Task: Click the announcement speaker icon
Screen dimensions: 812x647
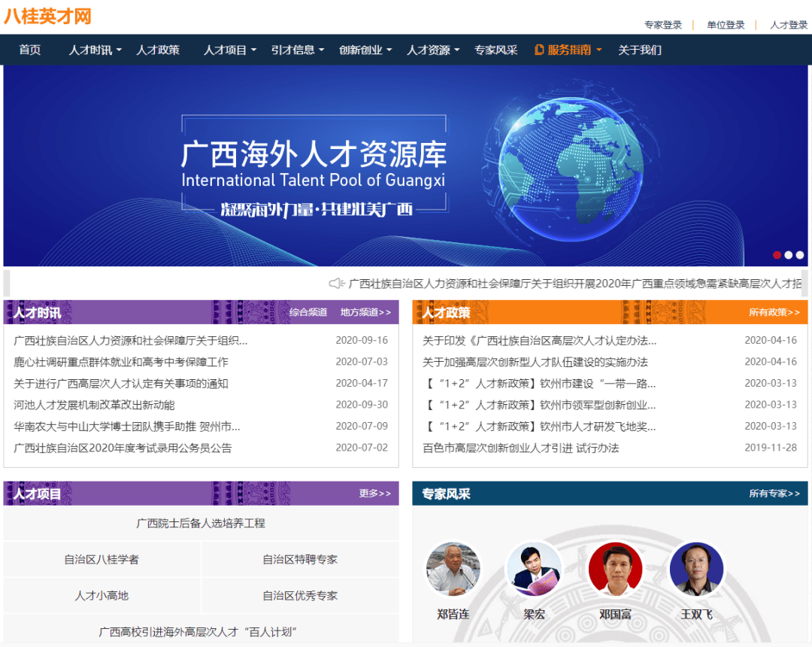Action: [x=337, y=284]
